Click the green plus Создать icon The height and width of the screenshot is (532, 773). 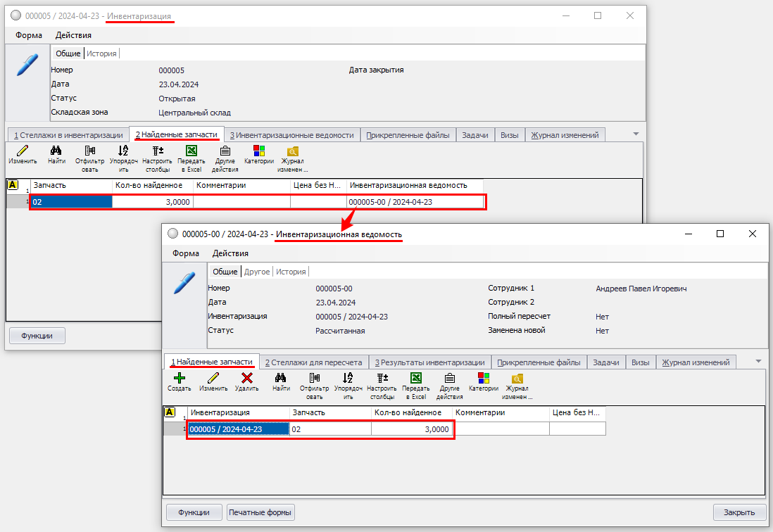179,382
